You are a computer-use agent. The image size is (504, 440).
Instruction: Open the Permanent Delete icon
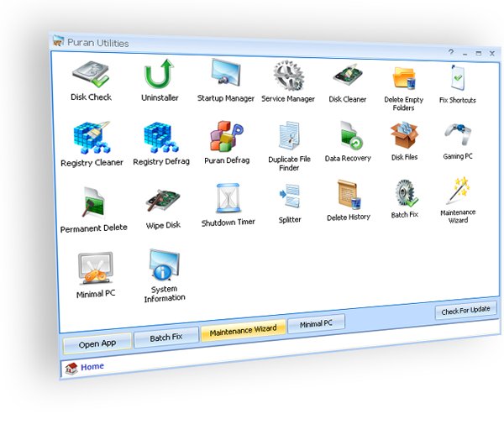(x=93, y=202)
